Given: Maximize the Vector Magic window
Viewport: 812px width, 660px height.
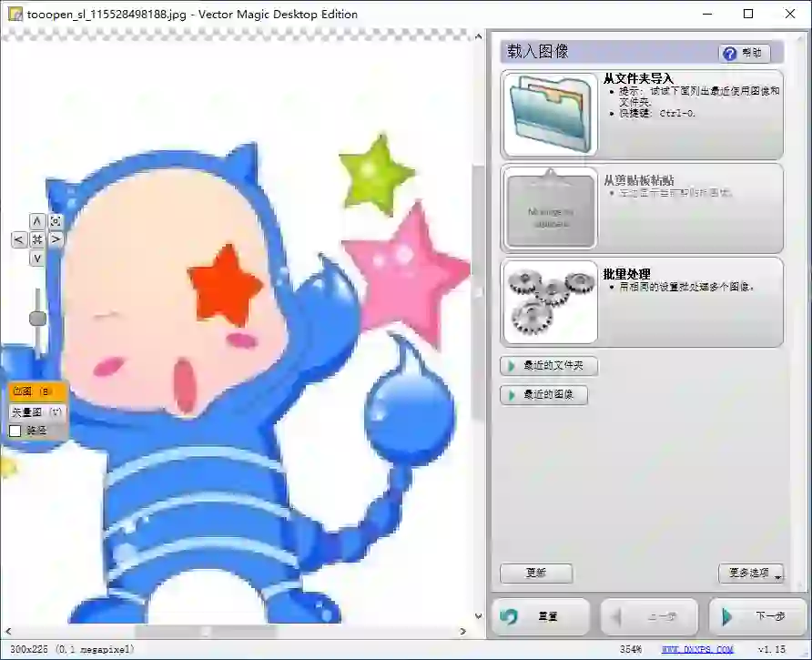Looking at the screenshot, I should (748, 14).
